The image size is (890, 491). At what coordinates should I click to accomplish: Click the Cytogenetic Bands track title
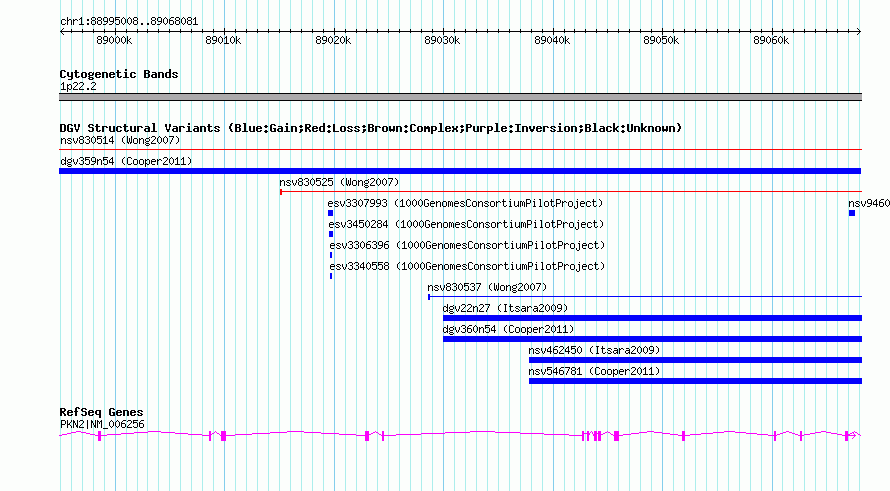(119, 74)
